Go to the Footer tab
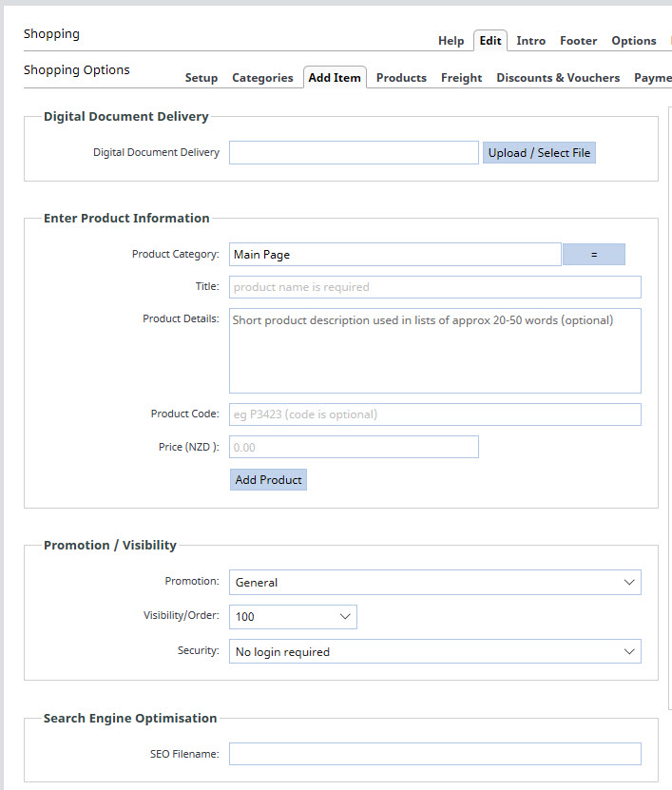Screen dimensions: 672x790 578,41
